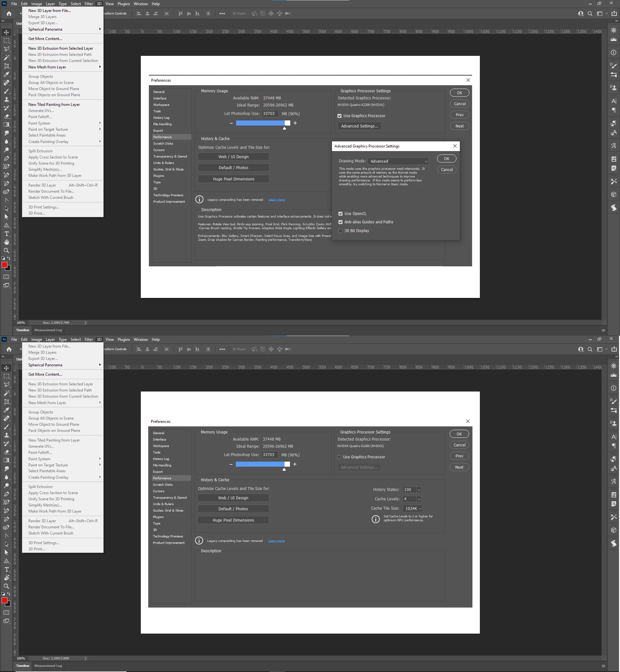Select the Crop tool in upper window toolbar
The height and width of the screenshot is (672, 620).
click(6, 66)
